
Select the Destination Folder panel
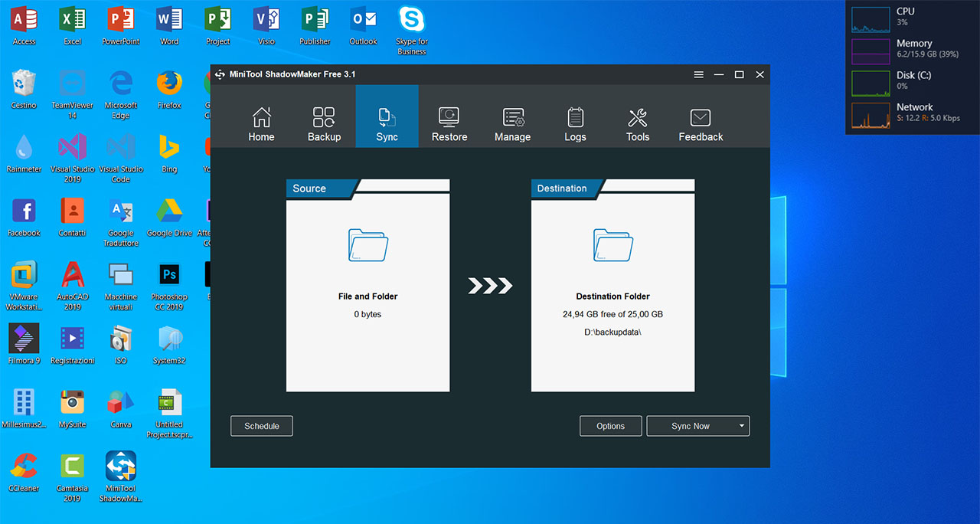(x=613, y=286)
